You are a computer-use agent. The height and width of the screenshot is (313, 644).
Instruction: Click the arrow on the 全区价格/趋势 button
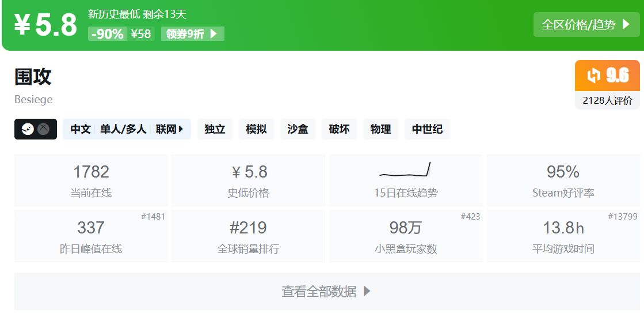click(x=626, y=24)
